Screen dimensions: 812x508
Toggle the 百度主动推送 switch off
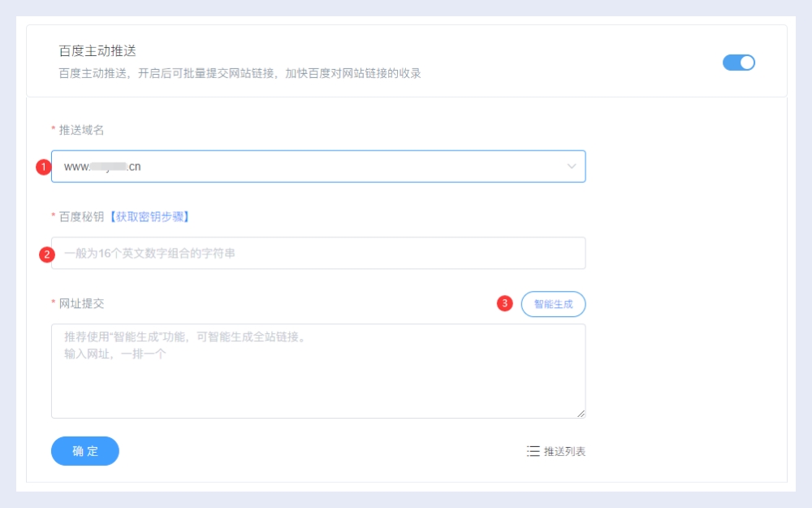[x=738, y=63]
